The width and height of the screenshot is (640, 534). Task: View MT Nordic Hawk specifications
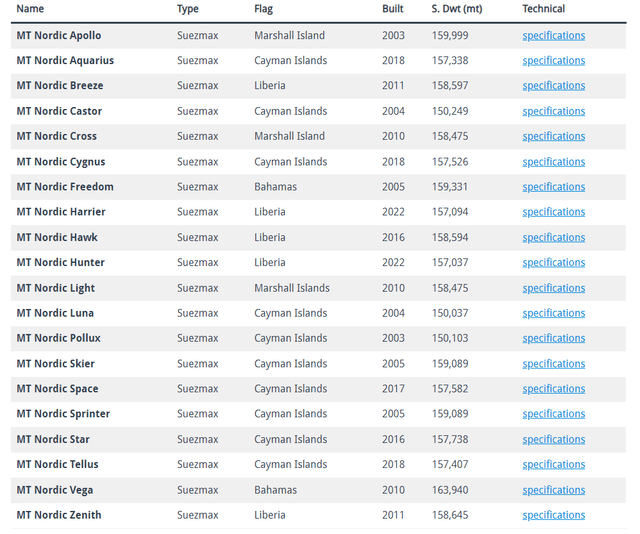553,238
